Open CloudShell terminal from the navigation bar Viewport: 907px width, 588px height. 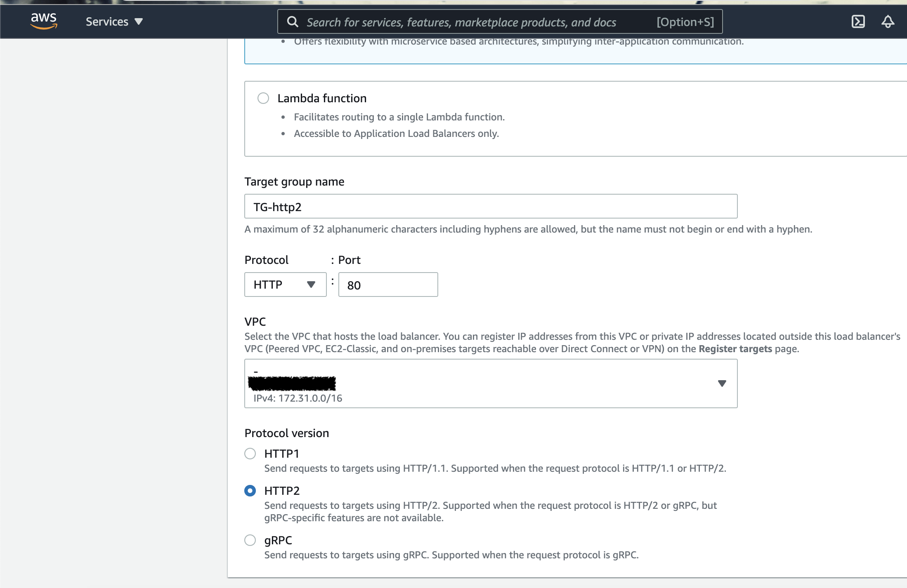[x=858, y=21]
